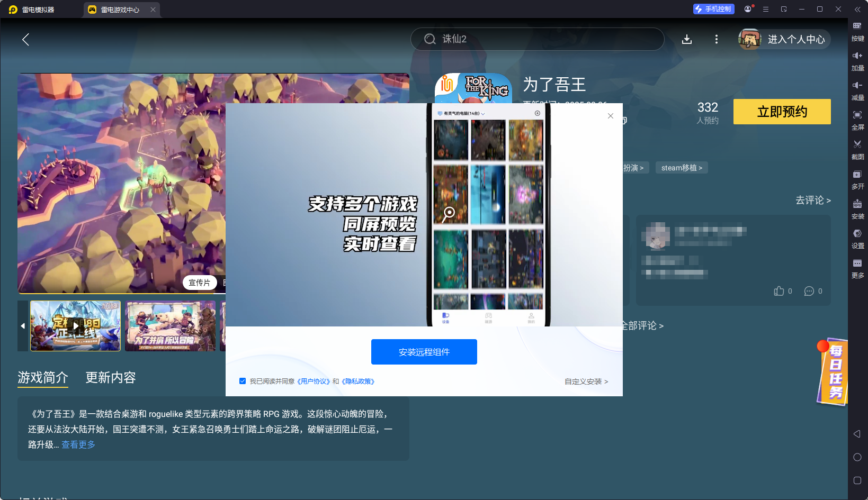
Task: Click the volume up (加量) icon
Action: (857, 60)
